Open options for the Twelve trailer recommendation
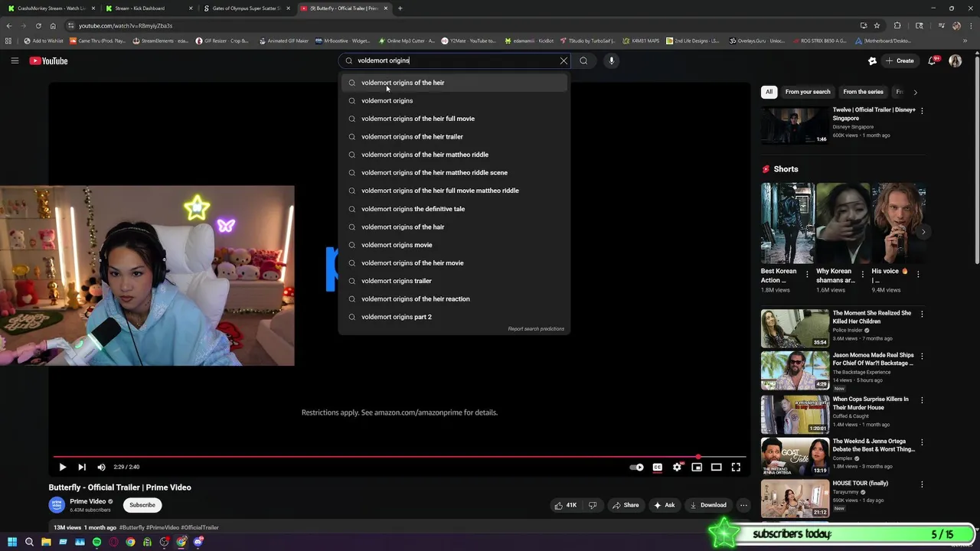This screenshot has height=551, width=980. click(922, 110)
